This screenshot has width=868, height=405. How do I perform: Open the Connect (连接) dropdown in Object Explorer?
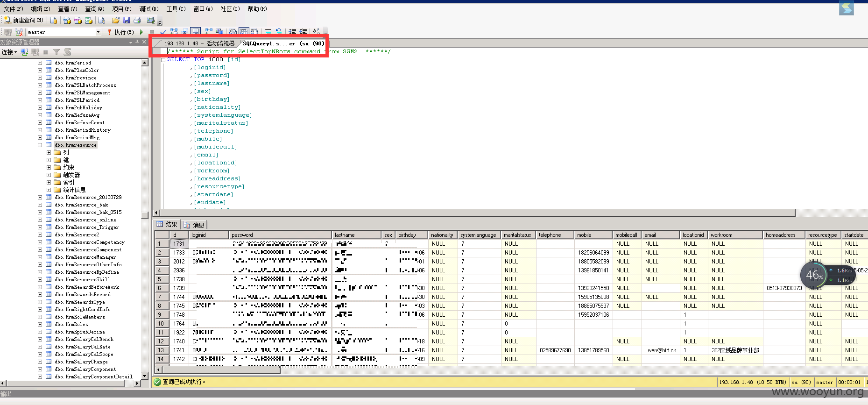(x=9, y=52)
